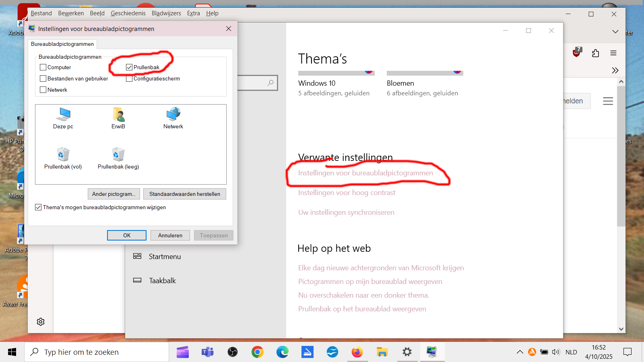Open File Explorer from the taskbar
This screenshot has height=362, width=644.
click(x=382, y=352)
